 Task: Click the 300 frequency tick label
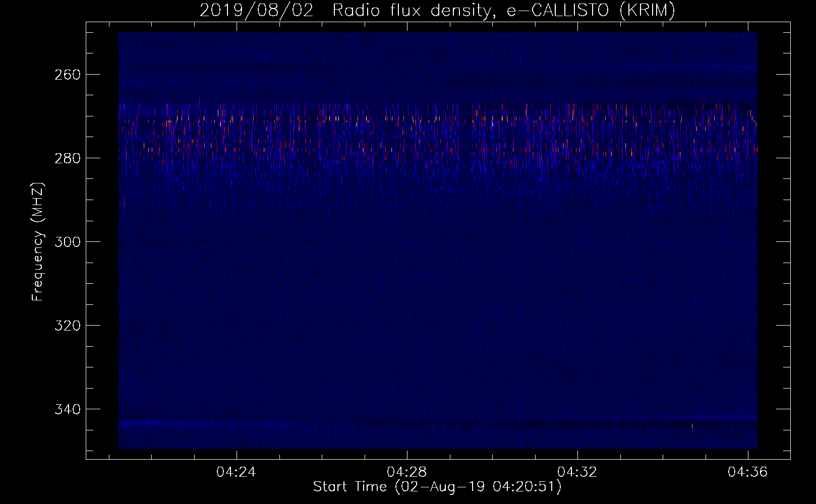tap(67, 242)
